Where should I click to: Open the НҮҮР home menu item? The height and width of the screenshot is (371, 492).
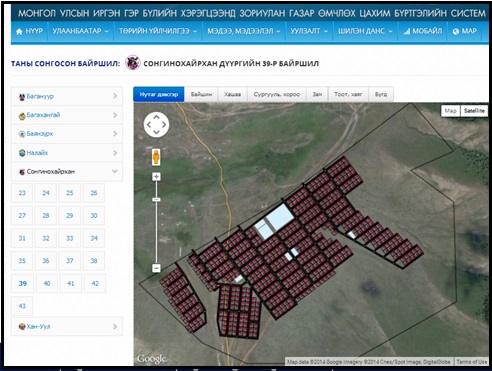point(29,31)
